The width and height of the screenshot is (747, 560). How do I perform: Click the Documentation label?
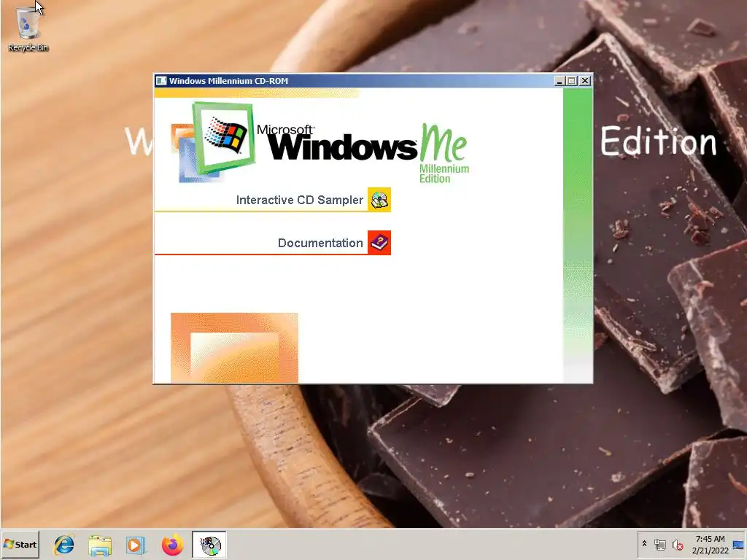[x=320, y=243]
